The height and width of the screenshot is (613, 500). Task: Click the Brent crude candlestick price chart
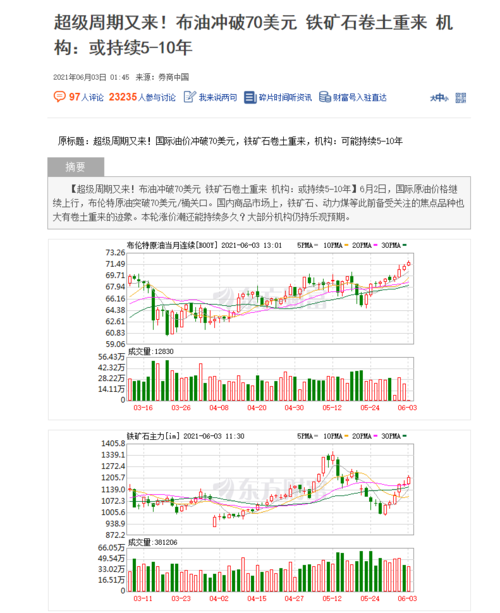pyautogui.click(x=271, y=298)
